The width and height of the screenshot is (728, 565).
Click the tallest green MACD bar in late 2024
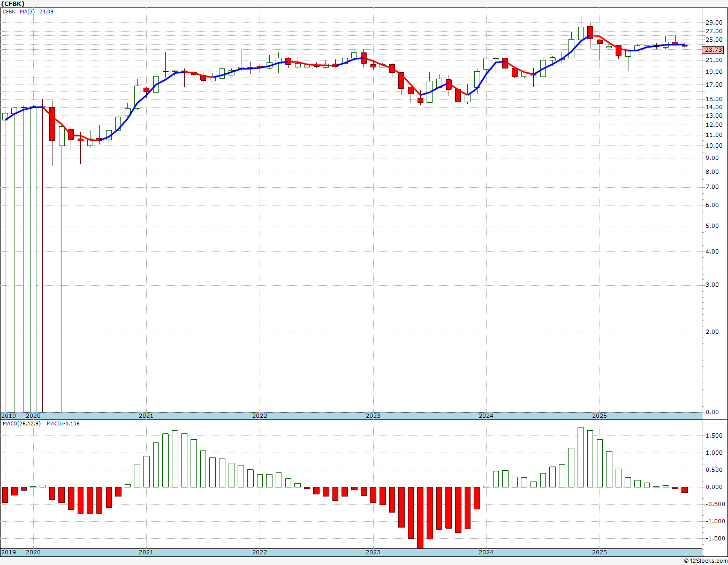581,457
